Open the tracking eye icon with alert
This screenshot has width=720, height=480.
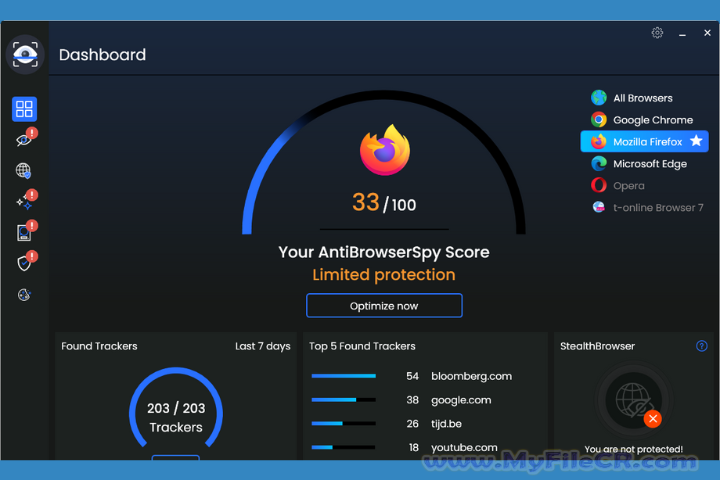(26, 138)
